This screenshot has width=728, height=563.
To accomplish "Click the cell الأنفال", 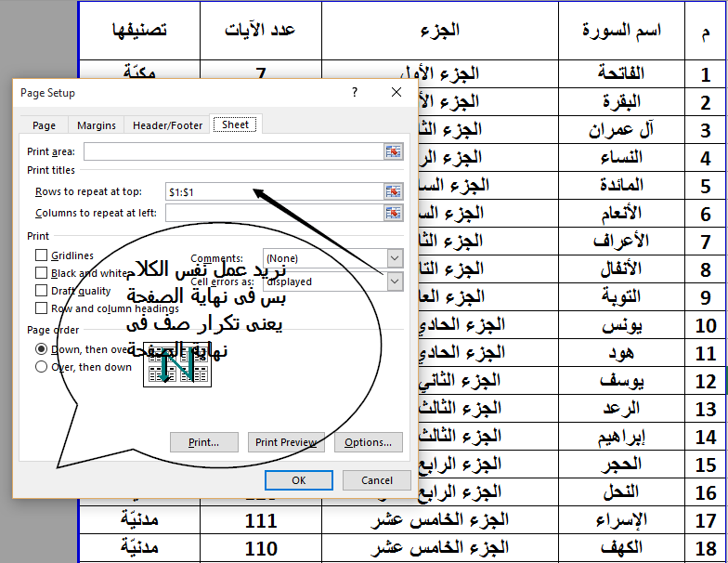I will [x=622, y=269].
